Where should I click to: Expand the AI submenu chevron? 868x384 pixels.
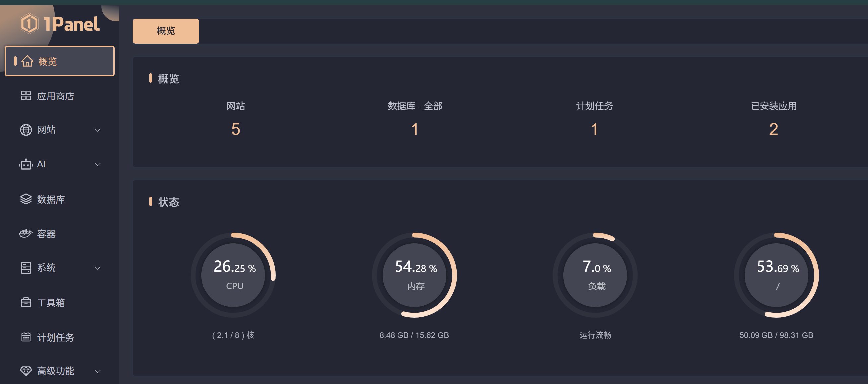(x=97, y=164)
